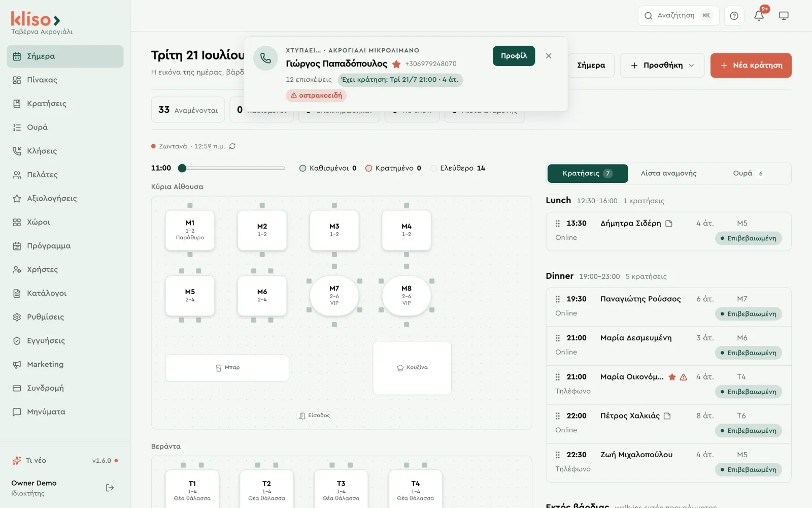Open Κρατήσεις in the sidebar menu
Viewport: 812px width, 508px height.
tap(65, 104)
